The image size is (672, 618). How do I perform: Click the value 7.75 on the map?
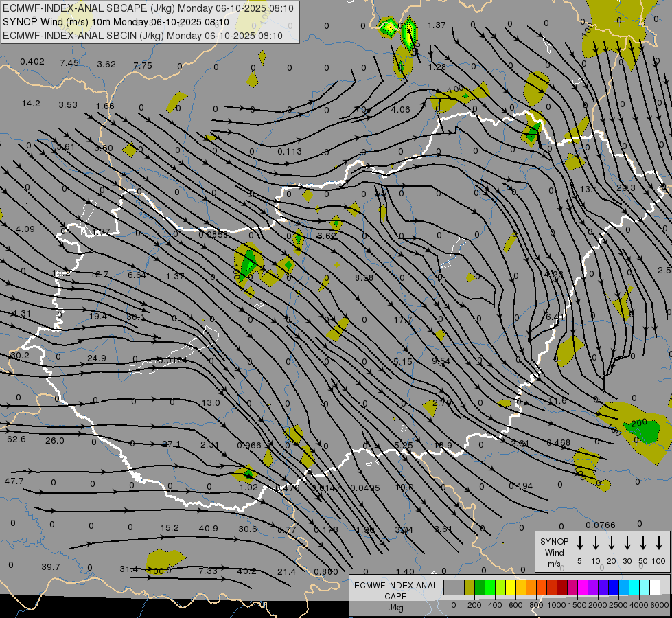[x=143, y=66]
